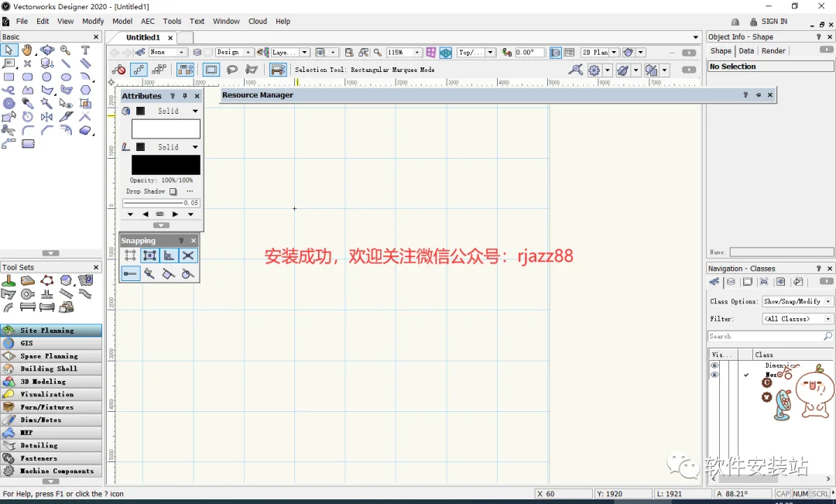Select the Spiral tool
This screenshot has width=836, height=504.
[x=9, y=104]
